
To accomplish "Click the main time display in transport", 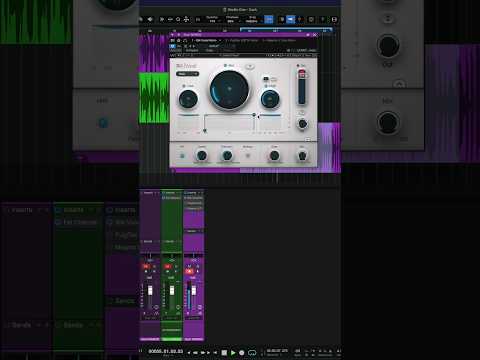I will [165, 351].
